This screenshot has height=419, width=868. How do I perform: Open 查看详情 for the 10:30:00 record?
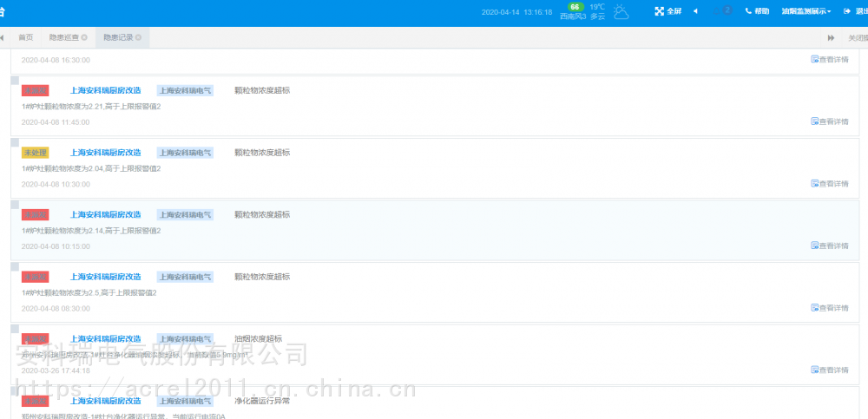coord(829,183)
